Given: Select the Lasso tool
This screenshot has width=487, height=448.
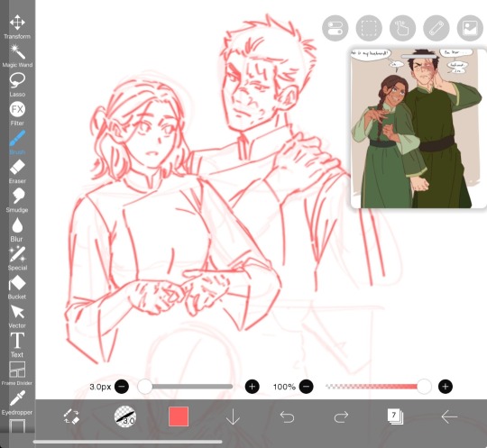Looking at the screenshot, I should pos(17,85).
